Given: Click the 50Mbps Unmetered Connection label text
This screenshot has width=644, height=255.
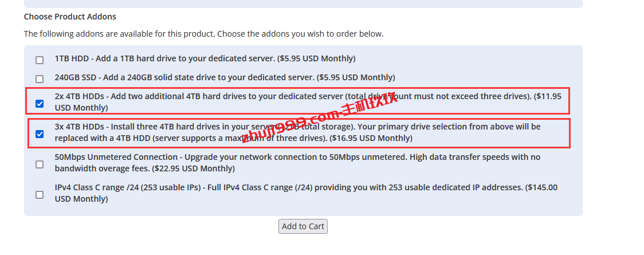Looking at the screenshot, I should pos(298,163).
